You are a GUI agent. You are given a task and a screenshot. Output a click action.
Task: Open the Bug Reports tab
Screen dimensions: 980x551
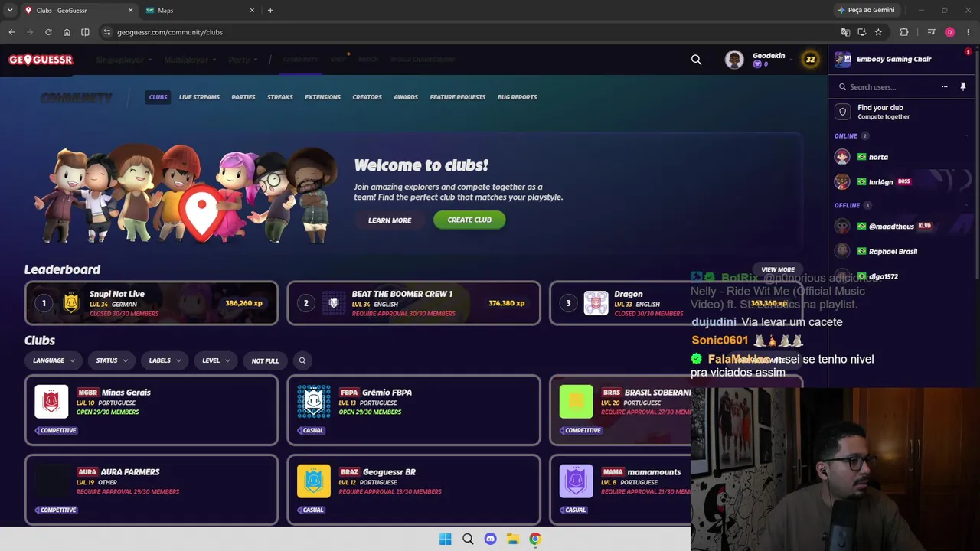(x=517, y=97)
